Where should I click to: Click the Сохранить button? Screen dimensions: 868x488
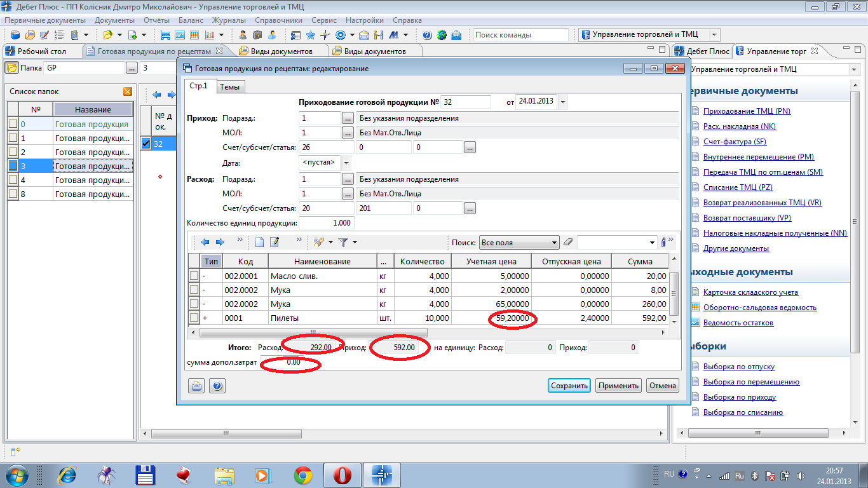click(x=569, y=386)
